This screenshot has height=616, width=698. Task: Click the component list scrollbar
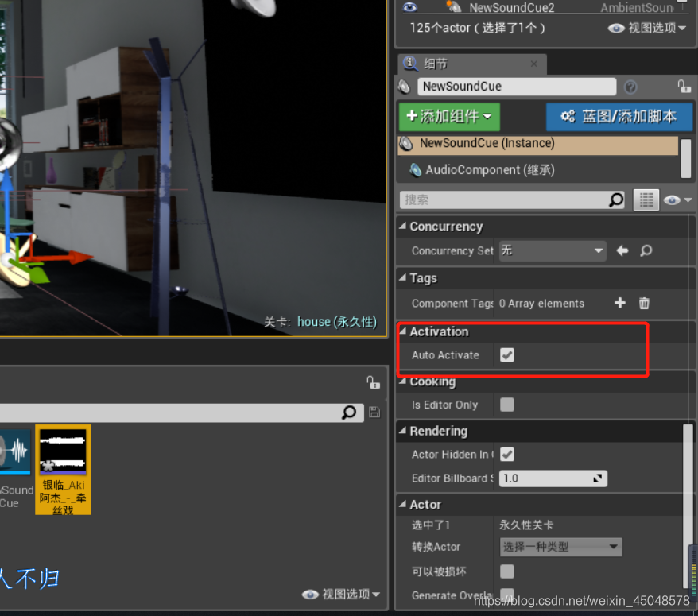tap(686, 158)
